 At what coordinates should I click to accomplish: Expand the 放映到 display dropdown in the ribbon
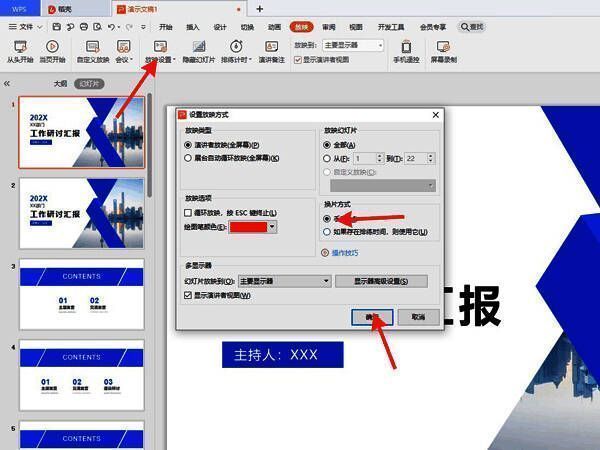[x=380, y=45]
